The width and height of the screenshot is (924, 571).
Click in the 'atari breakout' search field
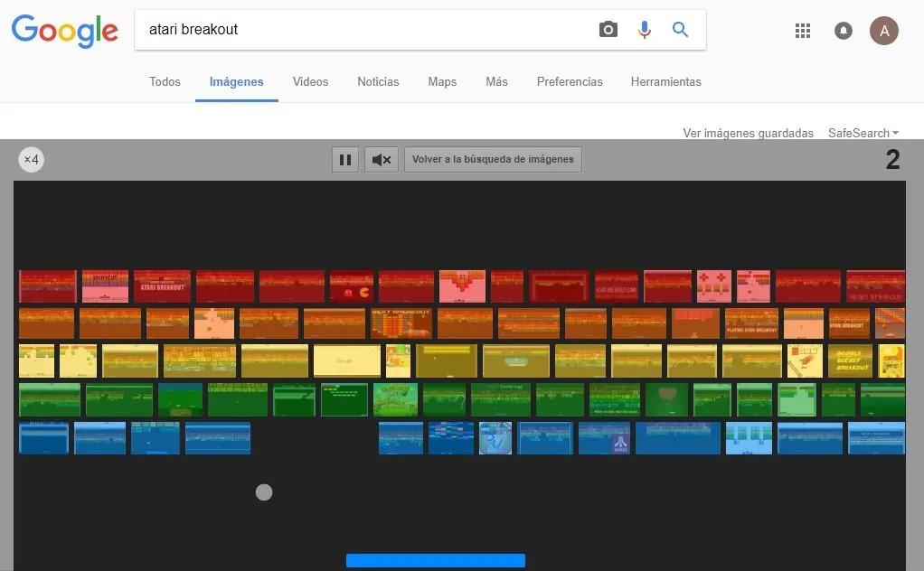362,30
